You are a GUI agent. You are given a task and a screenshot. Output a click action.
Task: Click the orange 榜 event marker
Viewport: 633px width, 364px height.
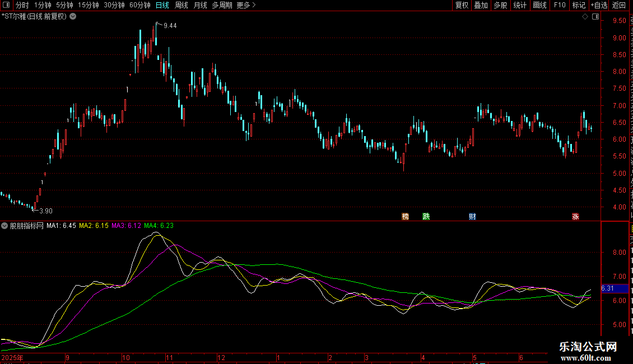coord(406,216)
